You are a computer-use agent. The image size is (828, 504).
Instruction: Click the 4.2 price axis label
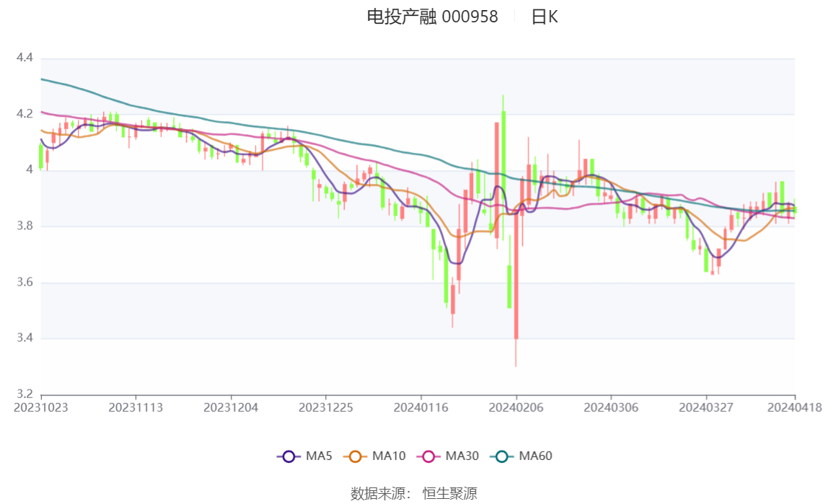click(25, 114)
